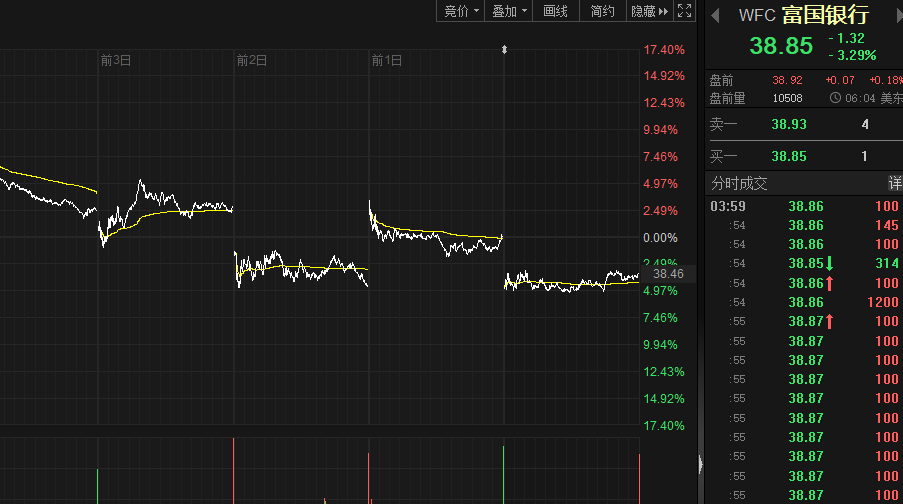
Task: Open the 竞价 dropdown in chart toolbar
Action: [x=461, y=11]
